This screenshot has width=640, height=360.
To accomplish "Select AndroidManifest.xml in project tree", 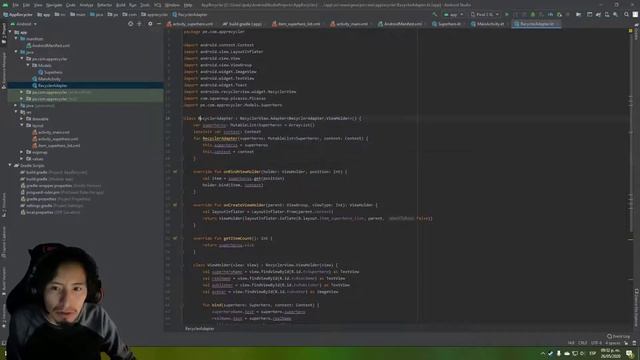I will click(48, 45).
